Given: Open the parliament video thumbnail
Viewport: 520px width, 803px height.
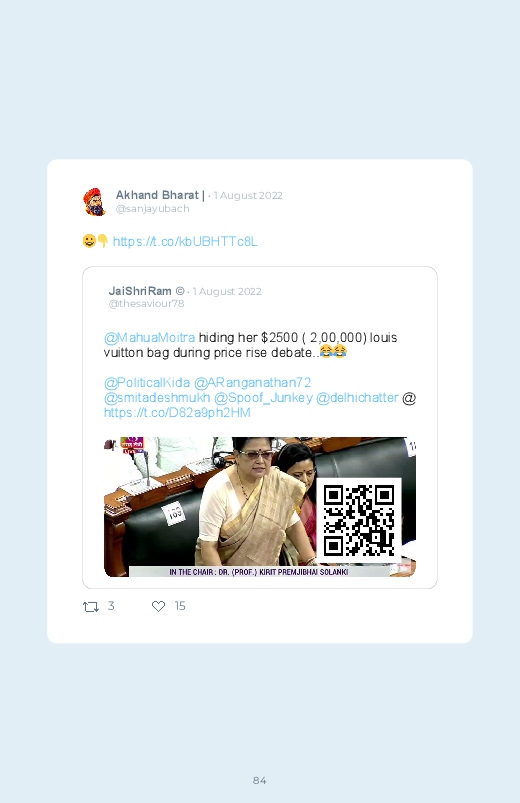Looking at the screenshot, I should tap(260, 507).
